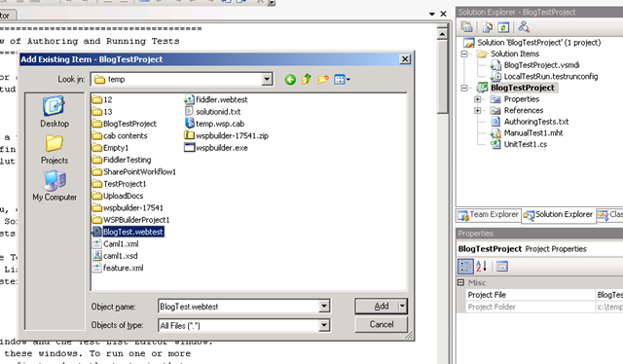This screenshot has height=364, width=623.
Task: Open the editor active files dropdown
Action: (432, 14)
